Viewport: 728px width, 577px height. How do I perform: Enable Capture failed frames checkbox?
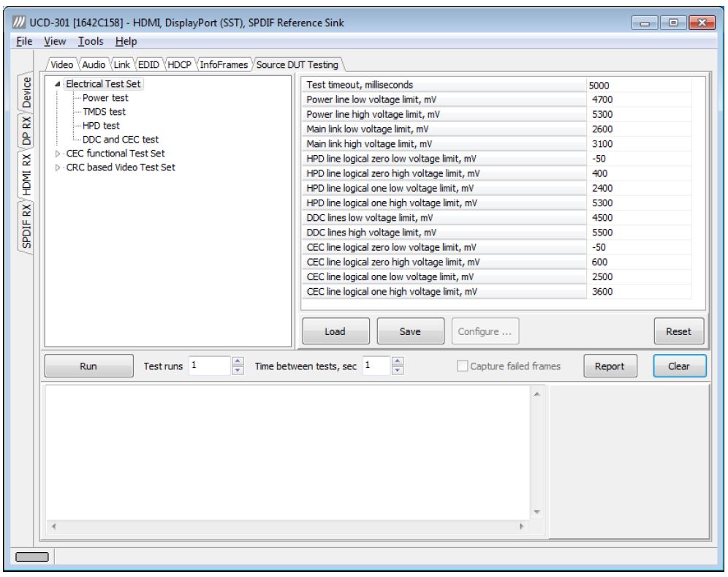pos(462,366)
